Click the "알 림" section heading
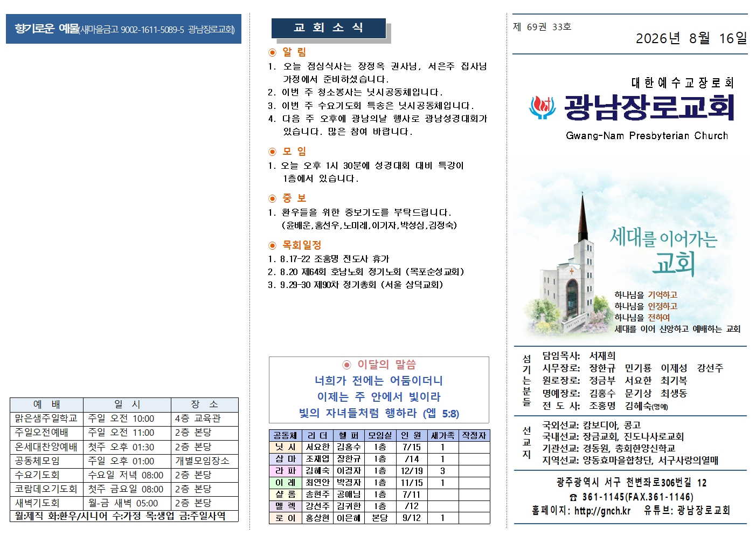Image resolution: width=756 pixels, height=535 pixels. point(294,52)
